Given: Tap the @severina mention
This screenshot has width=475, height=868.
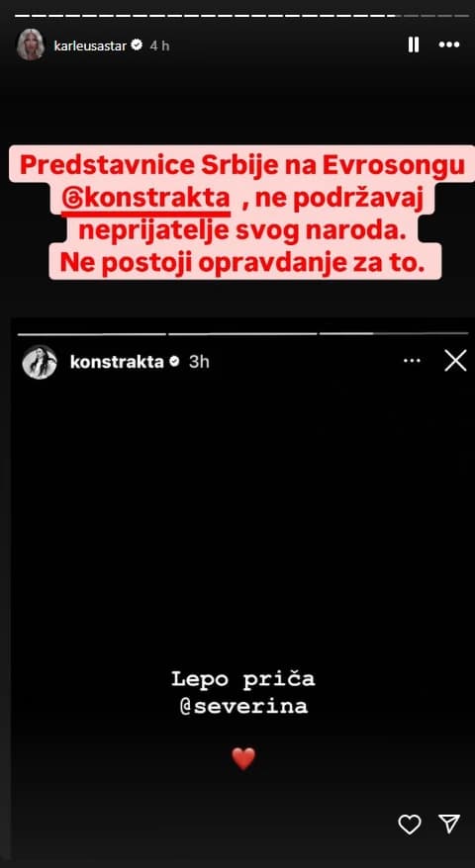Looking at the screenshot, I should pos(243,707).
